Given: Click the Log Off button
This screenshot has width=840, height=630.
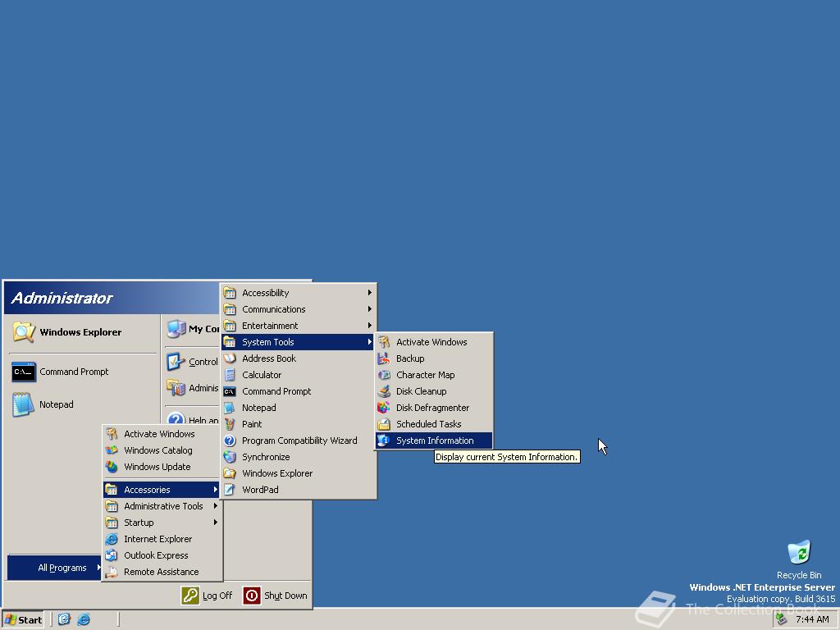Looking at the screenshot, I should [207, 596].
